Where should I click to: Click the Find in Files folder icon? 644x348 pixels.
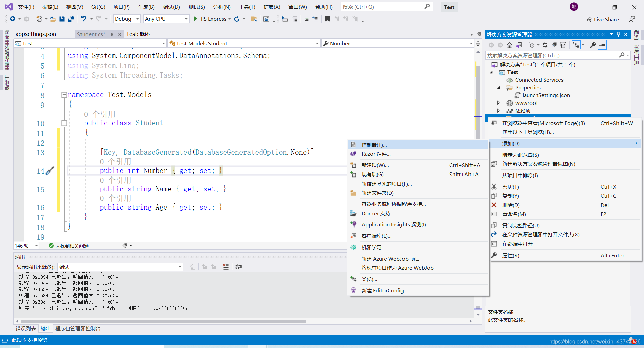pyautogui.click(x=254, y=19)
